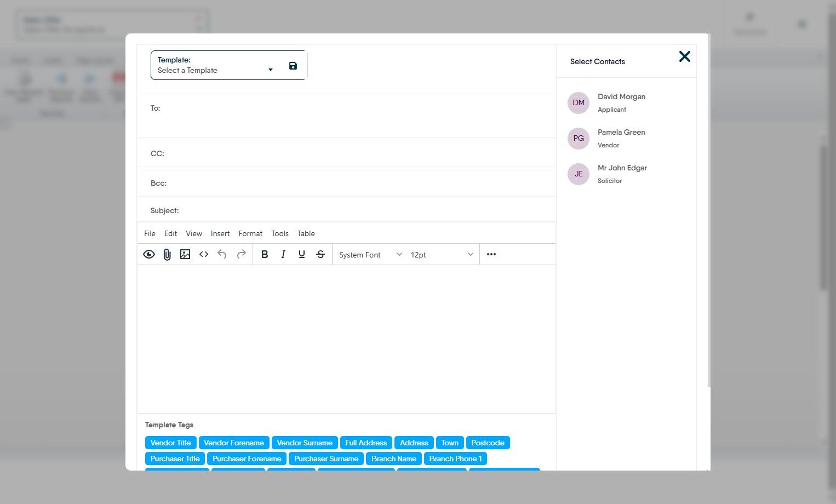Insert the Vendor Title tag
The height and width of the screenshot is (504, 836).
pos(171,443)
